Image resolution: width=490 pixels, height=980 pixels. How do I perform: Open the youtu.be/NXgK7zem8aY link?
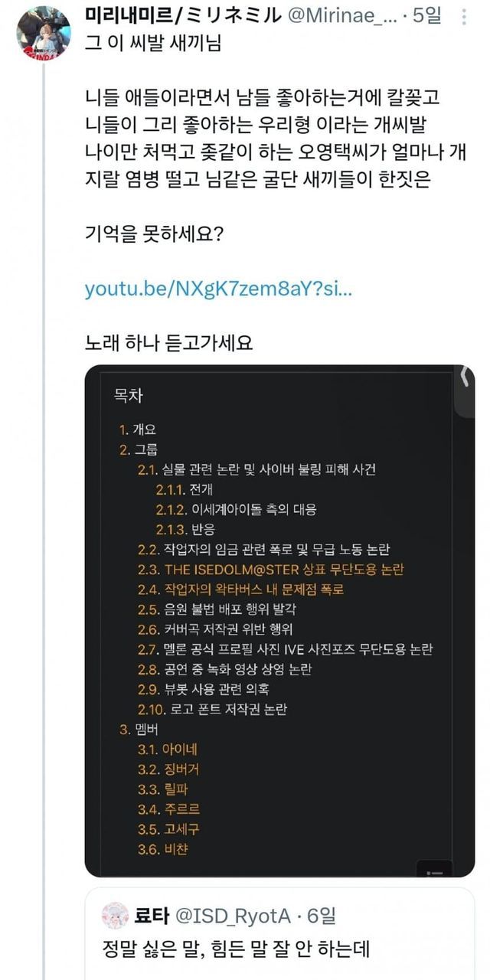(219, 289)
